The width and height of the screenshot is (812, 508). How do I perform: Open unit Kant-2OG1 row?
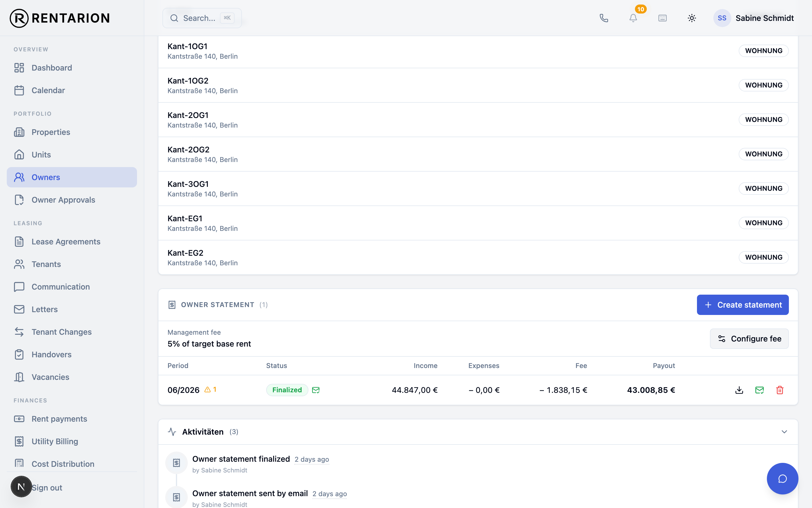point(478,120)
